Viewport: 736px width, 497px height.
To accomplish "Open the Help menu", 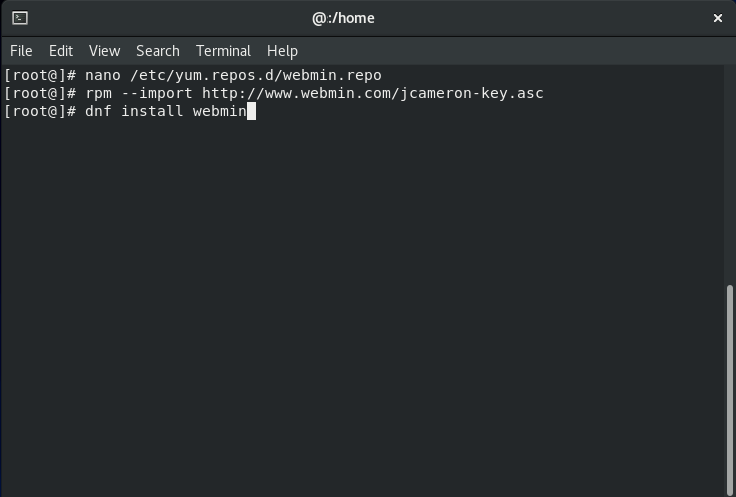I will pyautogui.click(x=282, y=51).
